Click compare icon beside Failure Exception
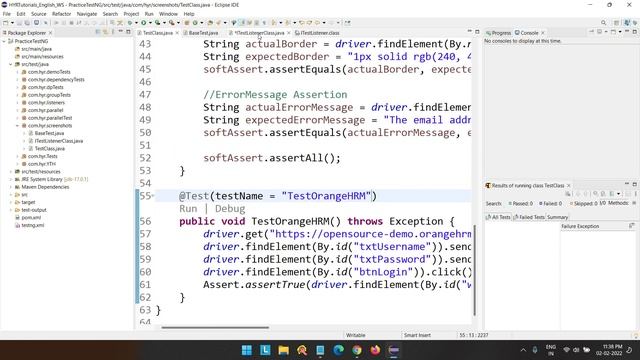Viewport: 640px width, 360px height. (x=631, y=226)
